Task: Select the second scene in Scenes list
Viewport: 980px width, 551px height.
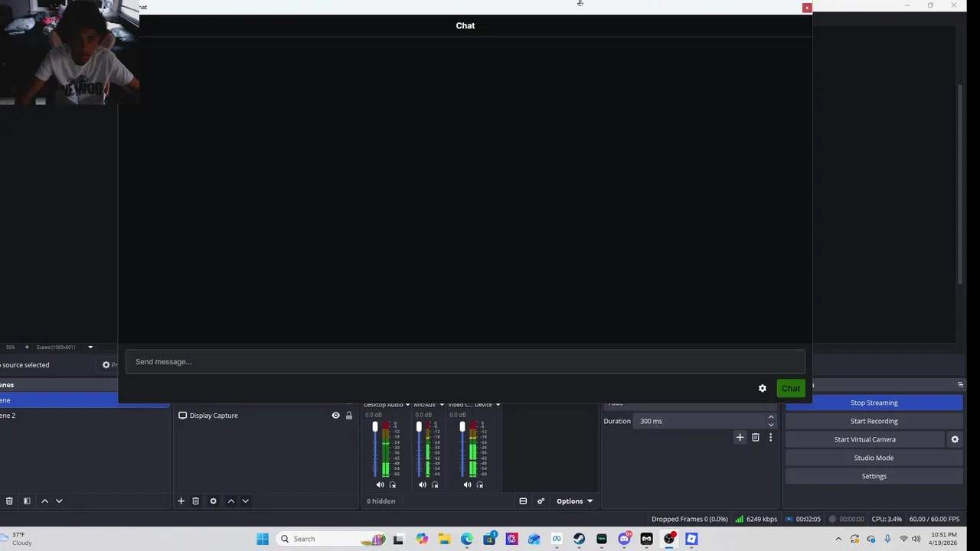Action: [84, 416]
